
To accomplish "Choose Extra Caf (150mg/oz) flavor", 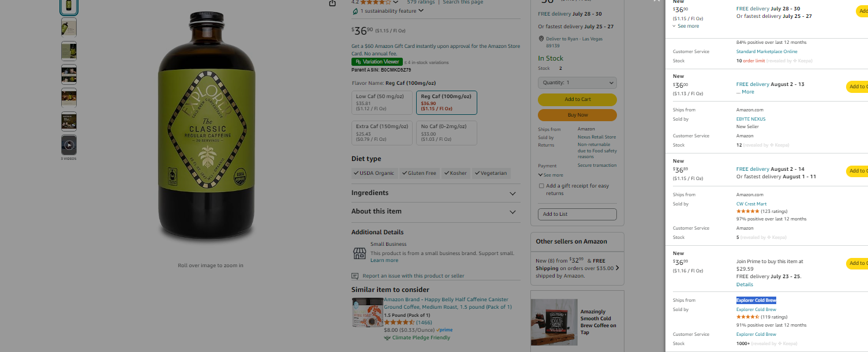I will click(x=381, y=133).
